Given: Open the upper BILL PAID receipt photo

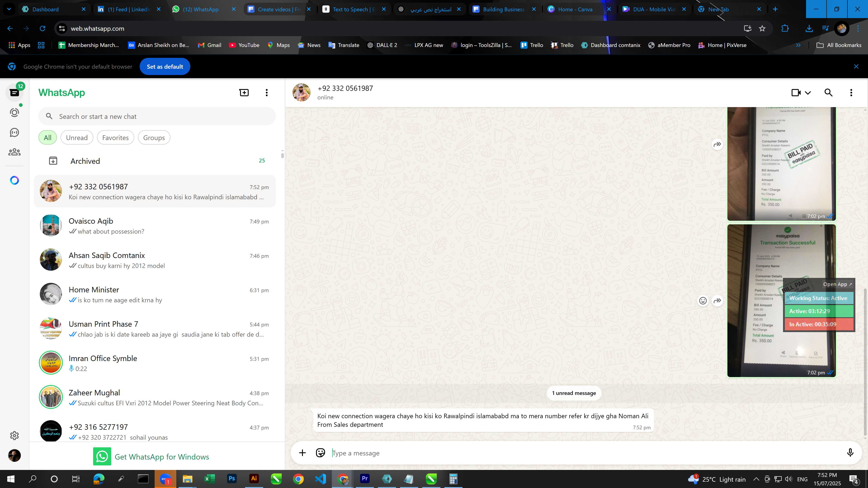Looking at the screenshot, I should pyautogui.click(x=781, y=164).
